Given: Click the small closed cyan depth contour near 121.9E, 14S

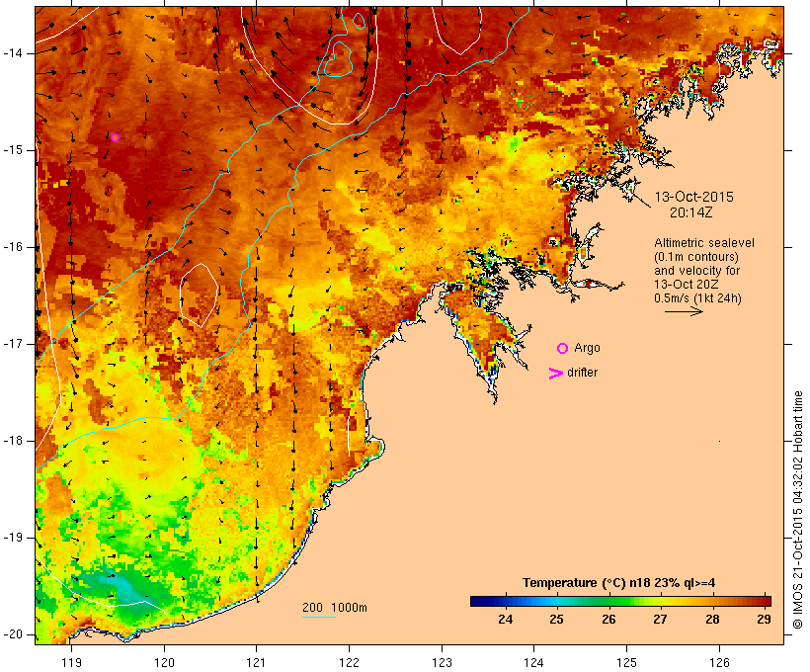Looking at the screenshot, I should coord(337,59).
